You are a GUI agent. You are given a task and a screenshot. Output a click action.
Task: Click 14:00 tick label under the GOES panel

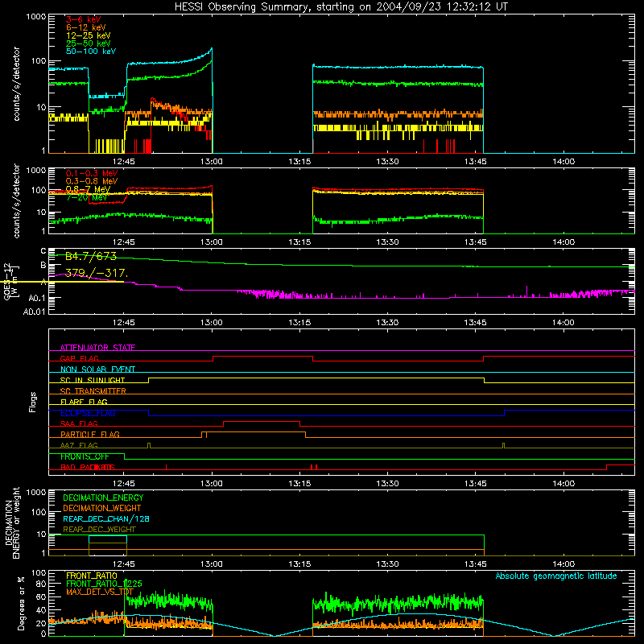[x=563, y=323]
